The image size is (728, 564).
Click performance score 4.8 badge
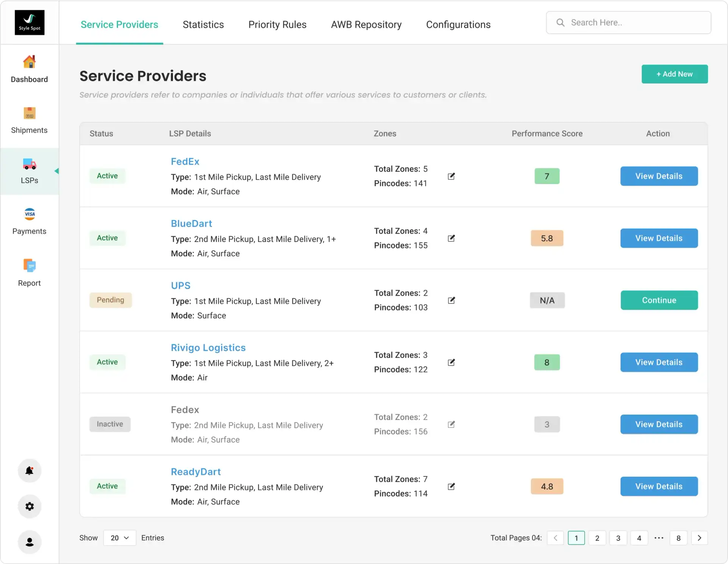coord(547,486)
